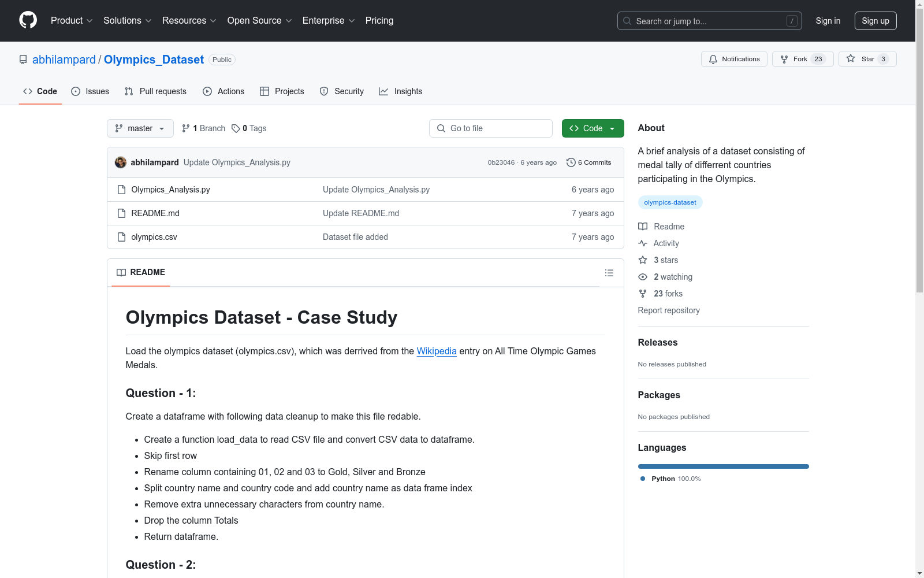The width and height of the screenshot is (924, 578).
Task: Go to the Pricing page
Action: [x=379, y=20]
